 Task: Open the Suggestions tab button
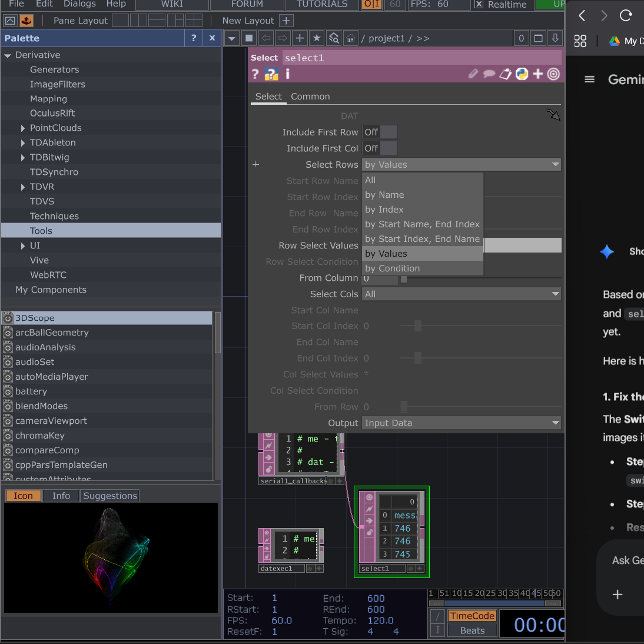tap(110, 496)
